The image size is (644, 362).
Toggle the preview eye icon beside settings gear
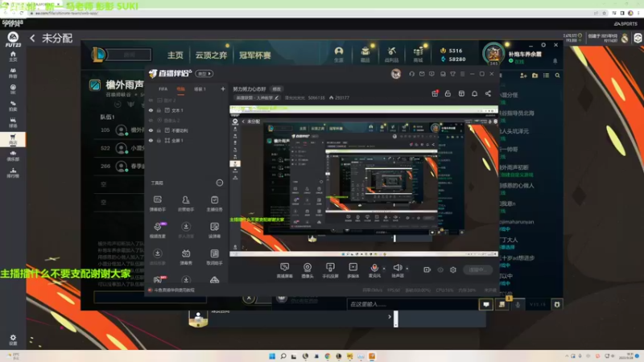click(x=440, y=270)
